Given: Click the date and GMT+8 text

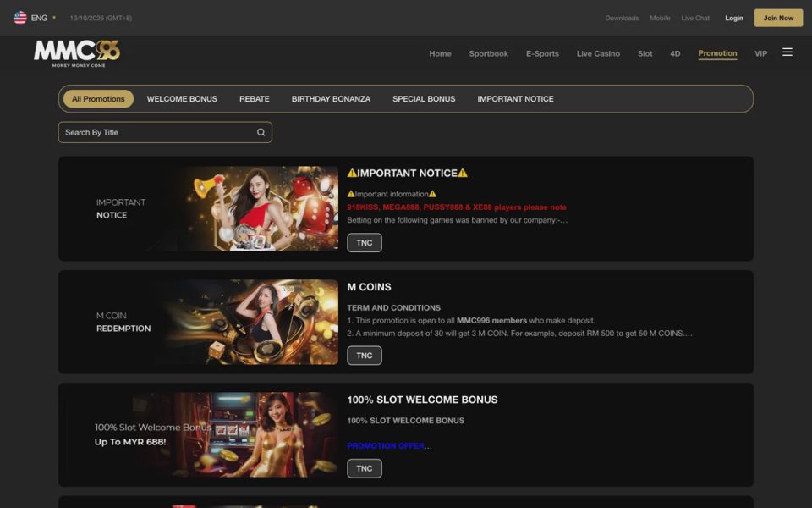Looking at the screenshot, I should click(x=101, y=18).
